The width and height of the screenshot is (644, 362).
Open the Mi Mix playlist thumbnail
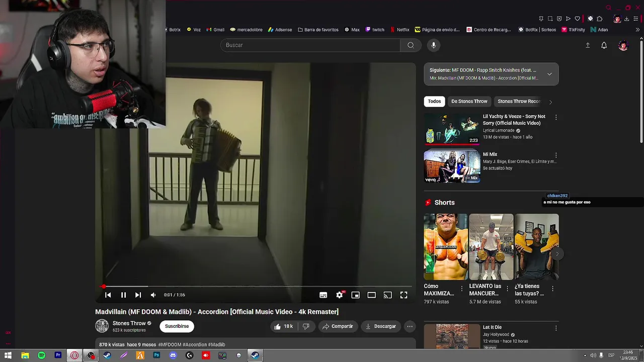(x=452, y=166)
